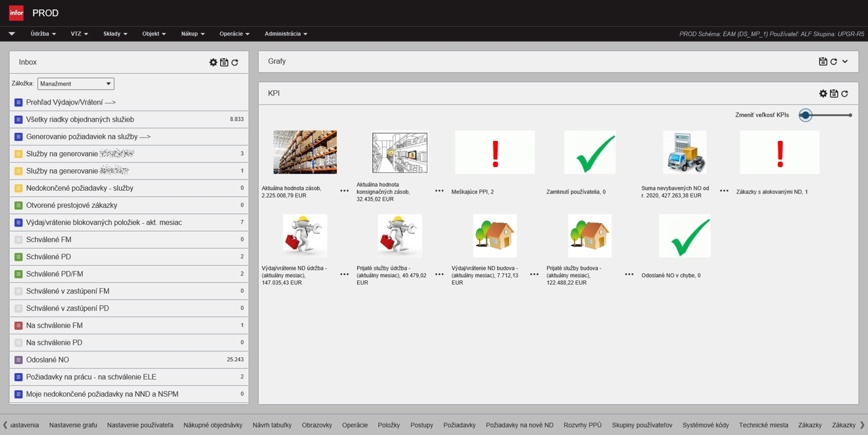The width and height of the screenshot is (868, 435).
Task: Click the Infor logo icon
Action: [16, 13]
